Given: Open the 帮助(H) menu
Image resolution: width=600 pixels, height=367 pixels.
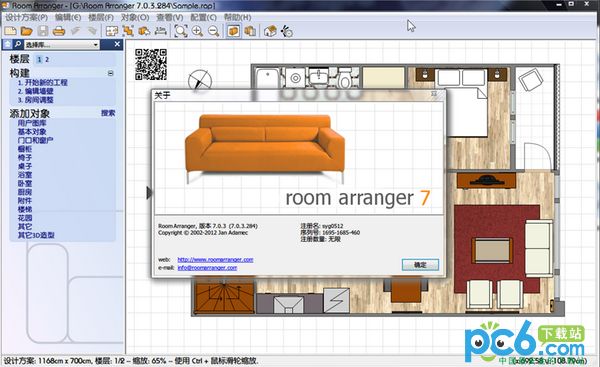Looking at the screenshot, I should point(237,18).
